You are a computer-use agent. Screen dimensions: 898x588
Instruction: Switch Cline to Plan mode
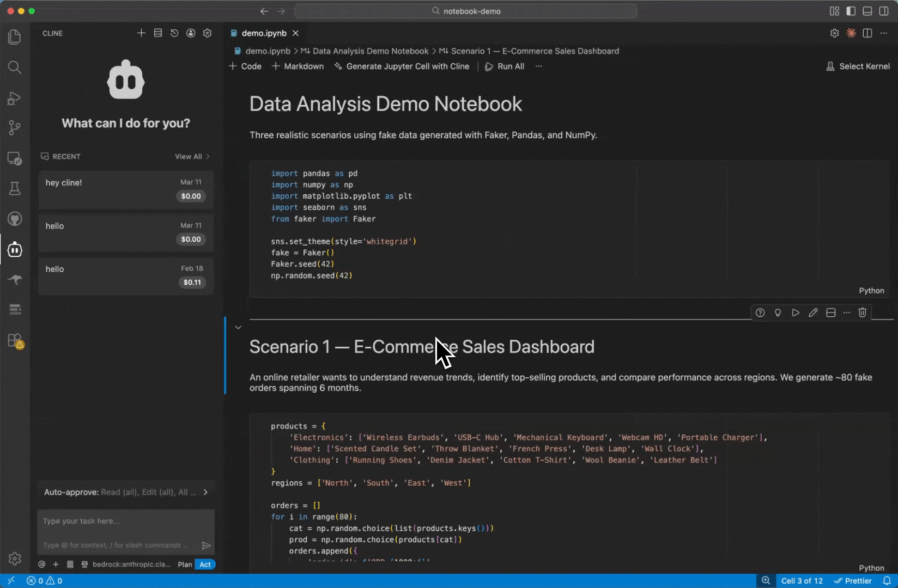pyautogui.click(x=185, y=565)
